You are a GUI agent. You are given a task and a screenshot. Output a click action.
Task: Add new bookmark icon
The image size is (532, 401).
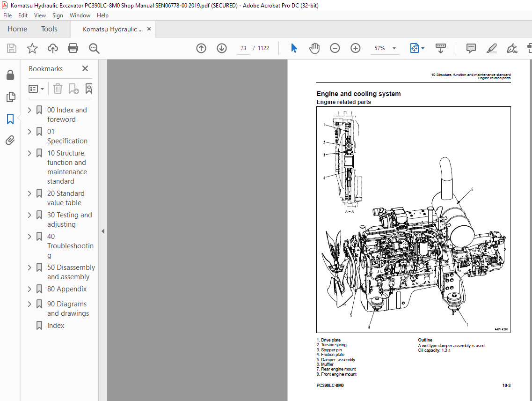pyautogui.click(x=73, y=89)
